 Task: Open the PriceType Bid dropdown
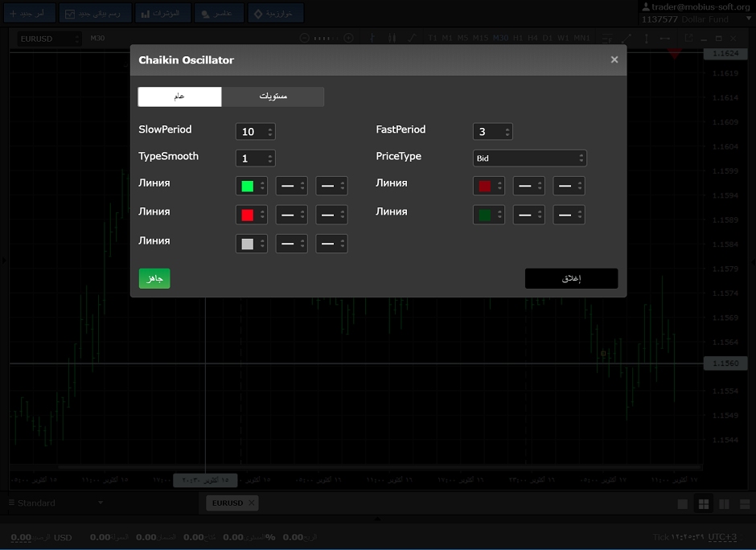pyautogui.click(x=529, y=158)
